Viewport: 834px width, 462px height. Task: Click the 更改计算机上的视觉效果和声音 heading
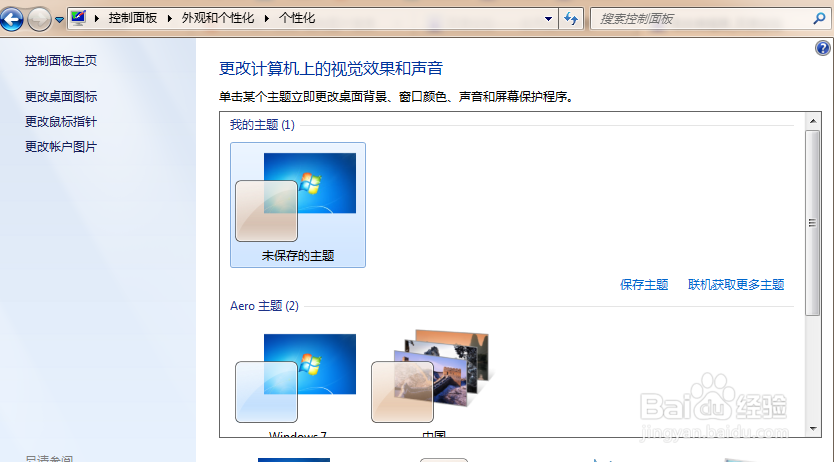click(x=331, y=69)
